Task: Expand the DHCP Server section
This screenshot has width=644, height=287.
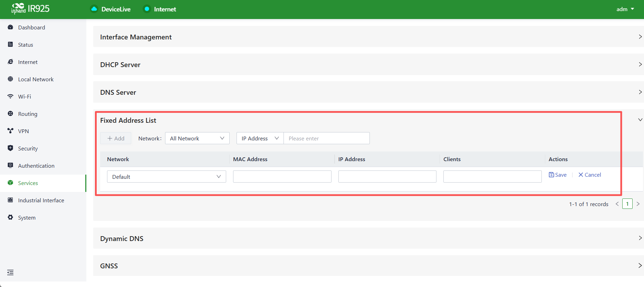Action: pos(640,64)
